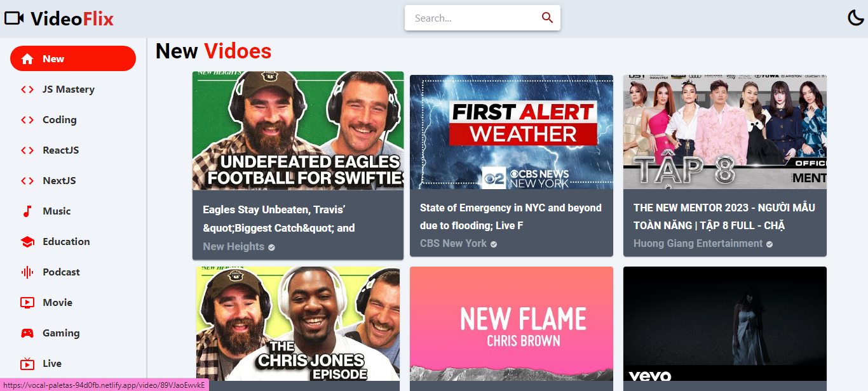Click the Movie play-box icon
The height and width of the screenshot is (391, 868).
point(27,303)
